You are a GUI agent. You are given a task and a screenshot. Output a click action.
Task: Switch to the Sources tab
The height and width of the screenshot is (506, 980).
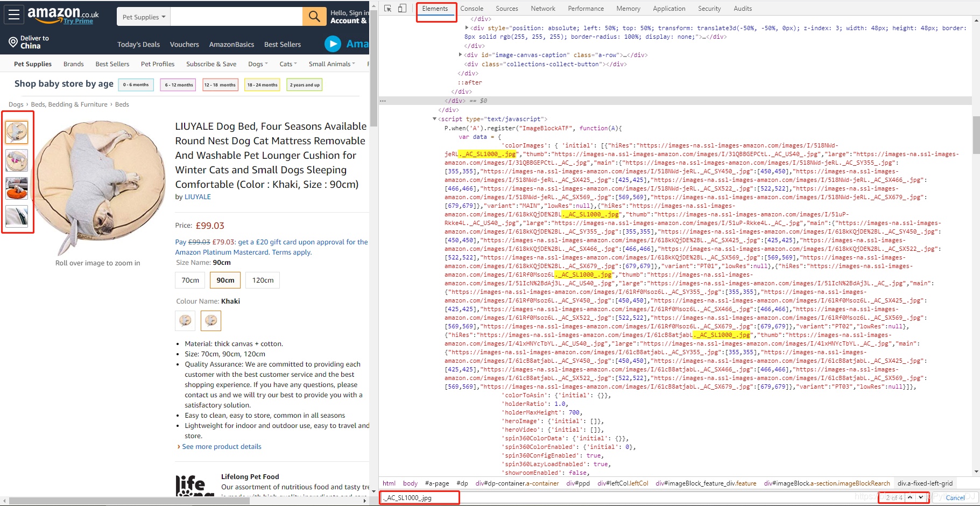pos(506,9)
